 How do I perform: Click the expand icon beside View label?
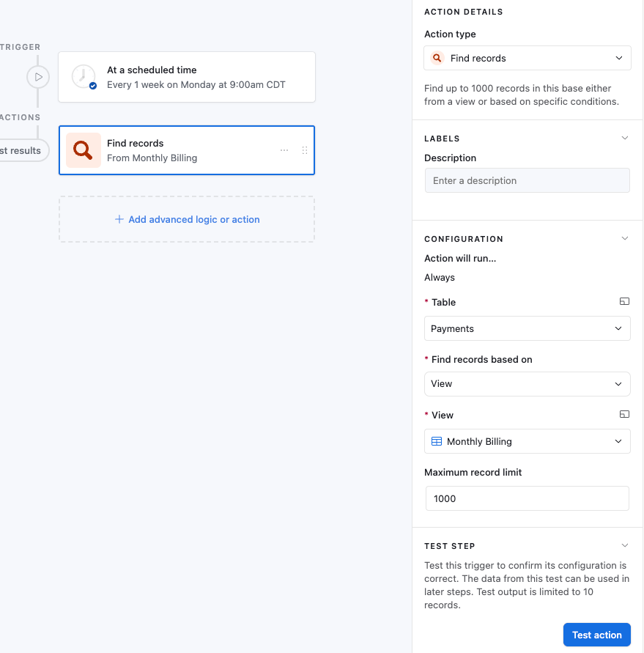click(x=624, y=414)
